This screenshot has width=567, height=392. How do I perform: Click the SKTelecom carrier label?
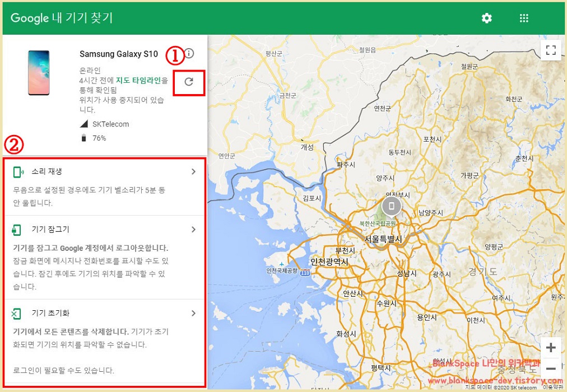(x=110, y=124)
